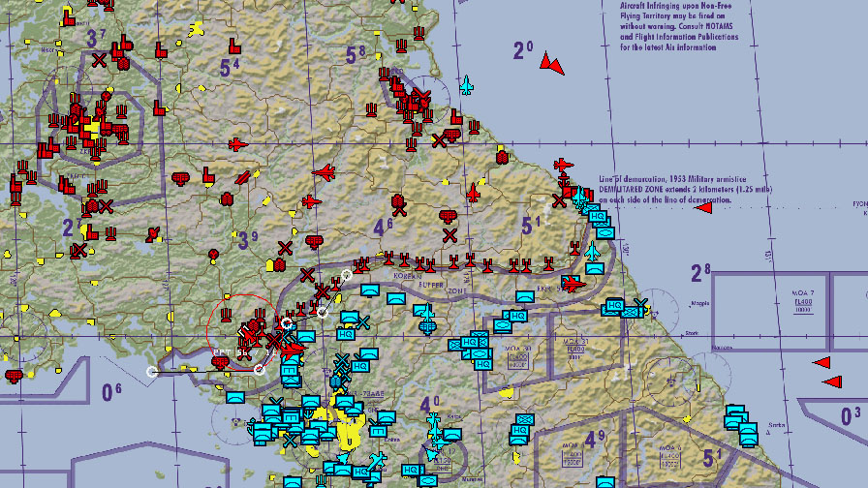
Task: Click the HQ unit left of MOA 30 label
Action: [471, 342]
